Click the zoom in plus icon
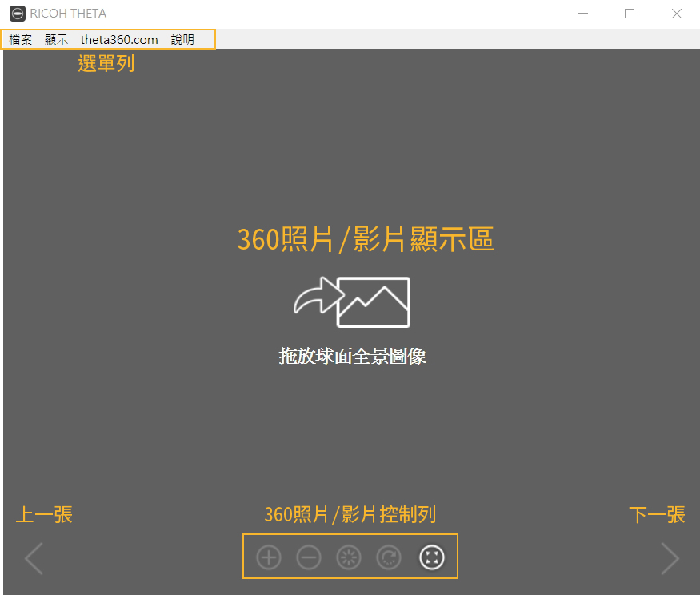Screen dimensions: 700x595 (269, 557)
